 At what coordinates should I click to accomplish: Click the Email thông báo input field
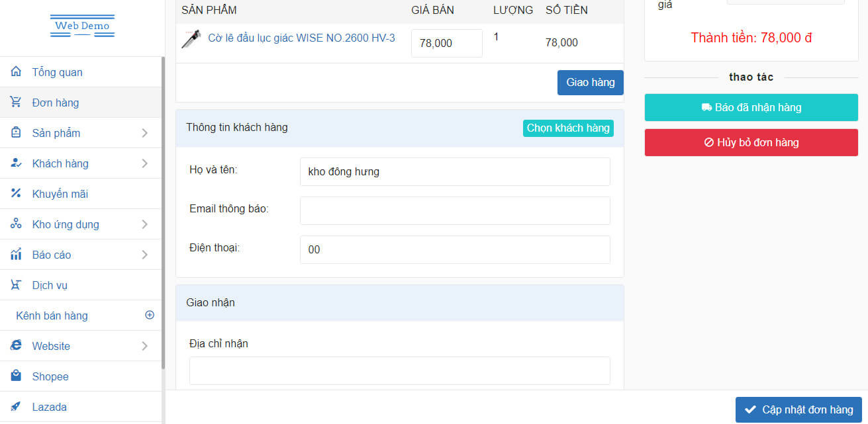[x=455, y=210]
